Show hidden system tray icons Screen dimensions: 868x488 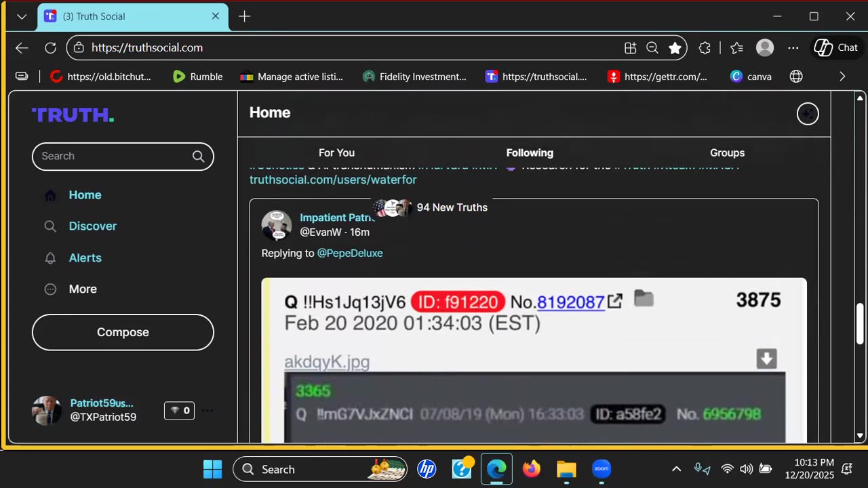pos(676,469)
